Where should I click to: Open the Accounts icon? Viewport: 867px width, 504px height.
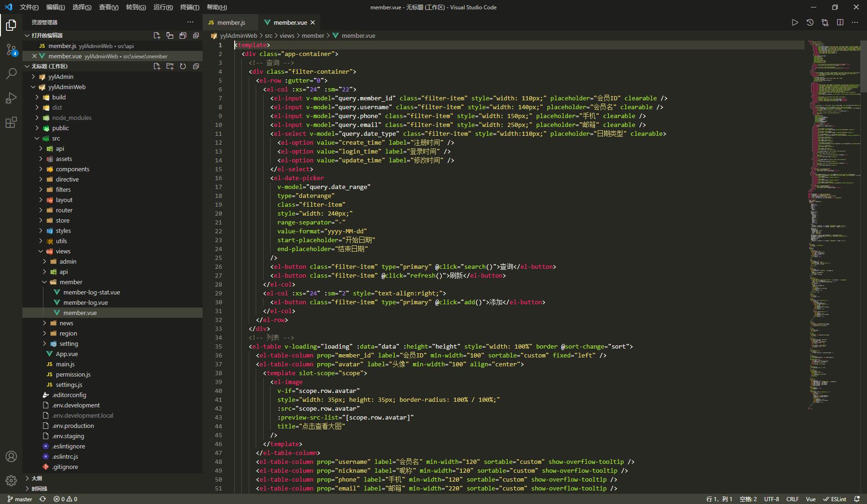coord(11,456)
